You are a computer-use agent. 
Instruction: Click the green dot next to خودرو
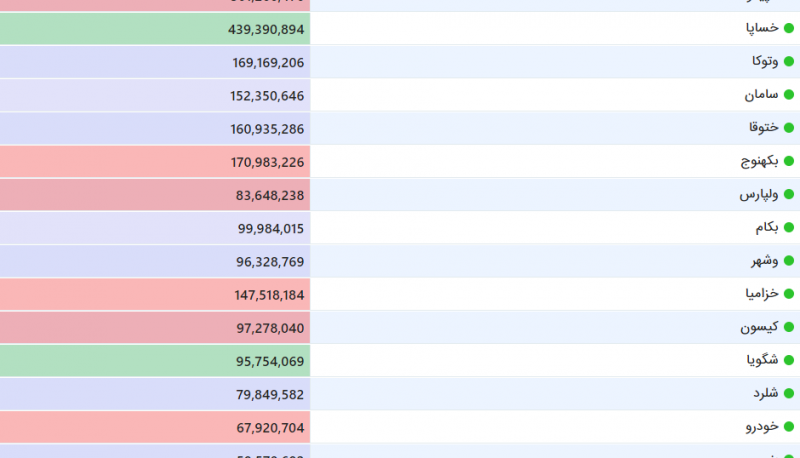[789, 426]
